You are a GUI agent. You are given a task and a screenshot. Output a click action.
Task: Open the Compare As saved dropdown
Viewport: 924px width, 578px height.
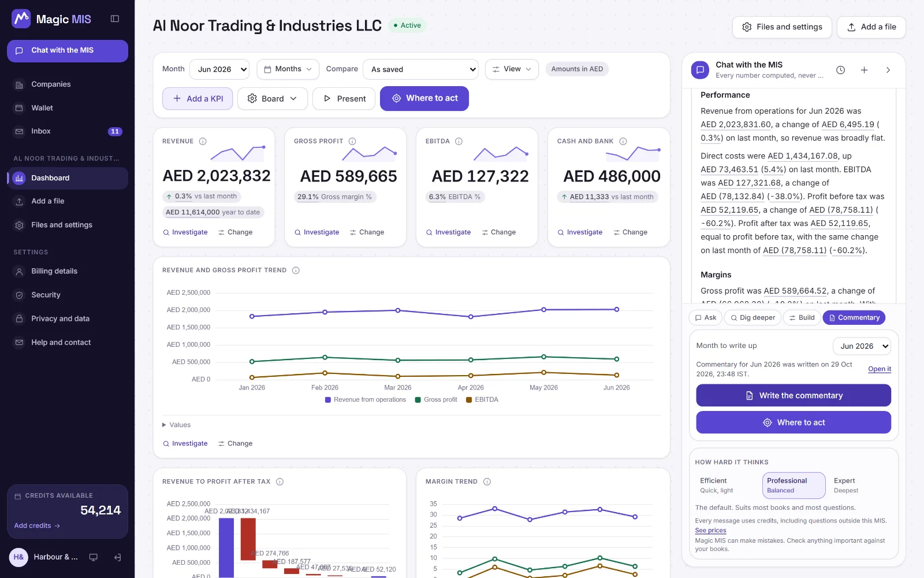click(x=421, y=69)
